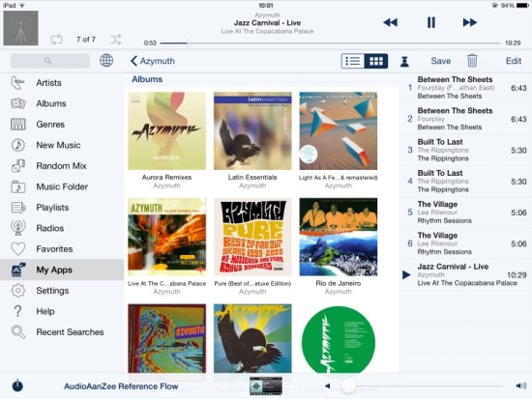
Task: Open the eagle-on-blue Azymuth album cover
Action: [x=252, y=339]
